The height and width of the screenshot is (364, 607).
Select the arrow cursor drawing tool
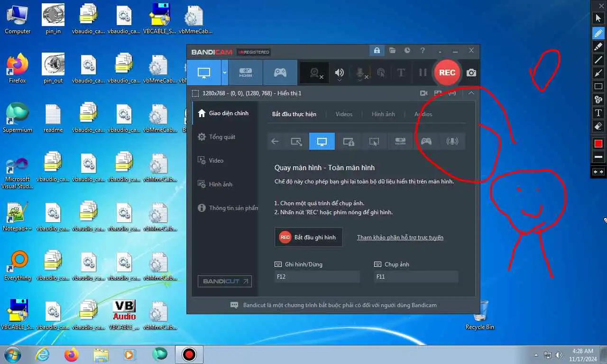coord(598,18)
